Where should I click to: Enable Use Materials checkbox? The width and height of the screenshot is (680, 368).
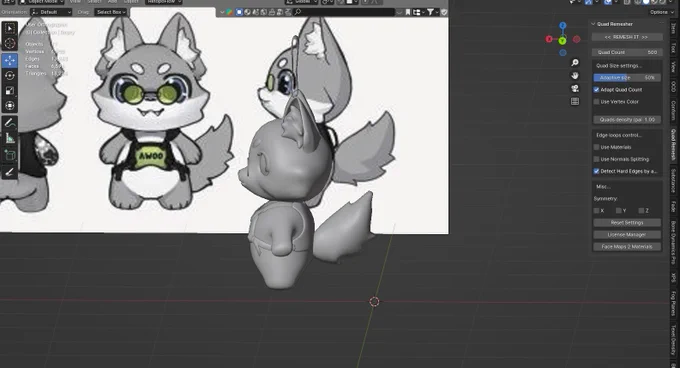point(596,147)
